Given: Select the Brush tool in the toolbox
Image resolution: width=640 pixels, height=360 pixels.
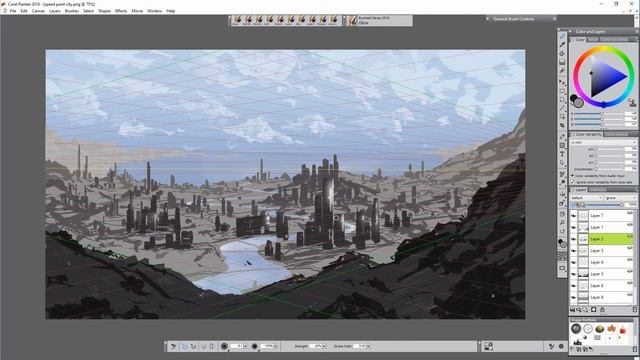Looking at the screenshot, I should point(562,36).
